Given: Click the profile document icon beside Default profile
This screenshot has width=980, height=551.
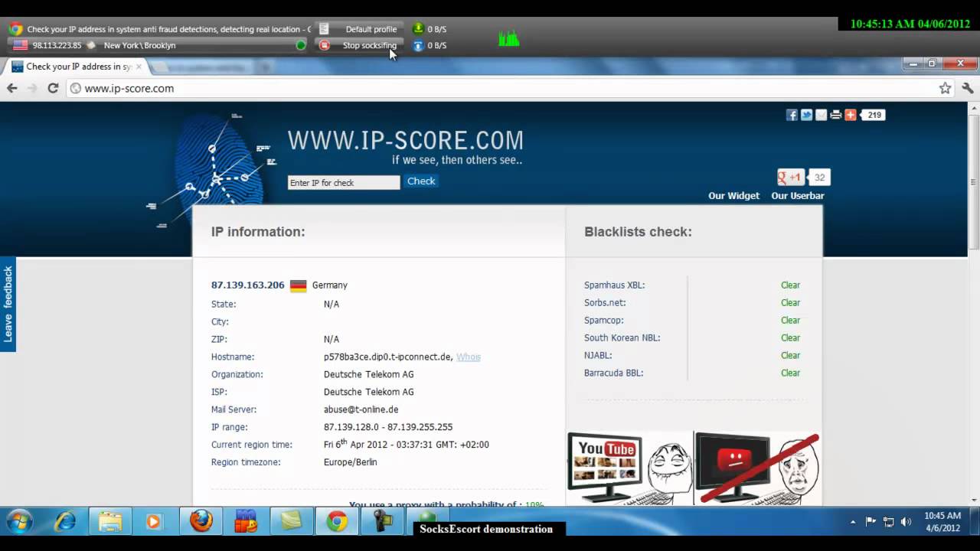Looking at the screenshot, I should (324, 29).
